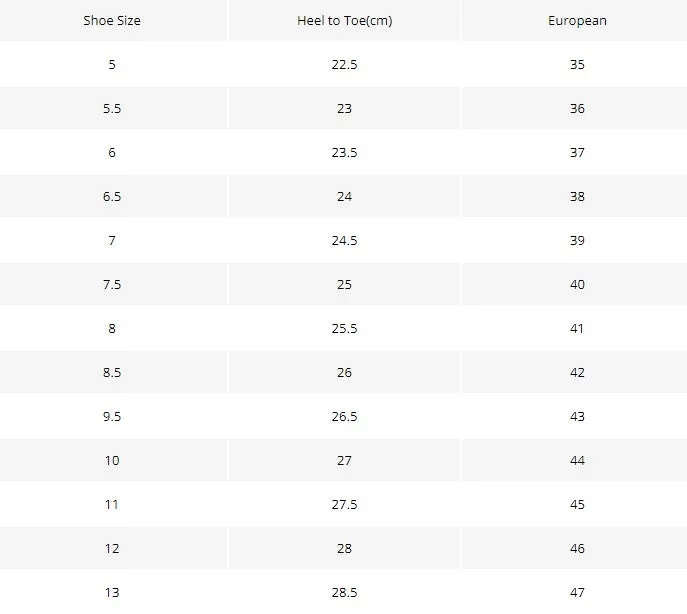The height and width of the screenshot is (614, 687).
Task: Click European size 42
Action: pyautogui.click(x=577, y=373)
